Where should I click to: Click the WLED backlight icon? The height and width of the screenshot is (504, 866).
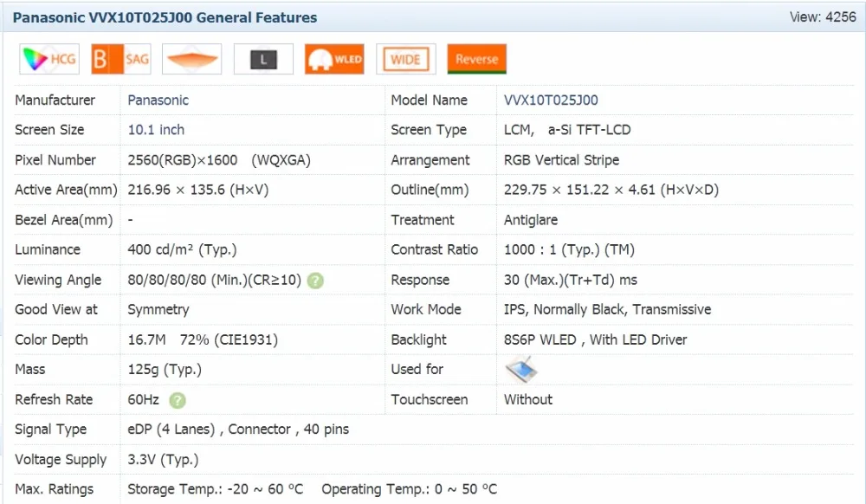(x=334, y=59)
